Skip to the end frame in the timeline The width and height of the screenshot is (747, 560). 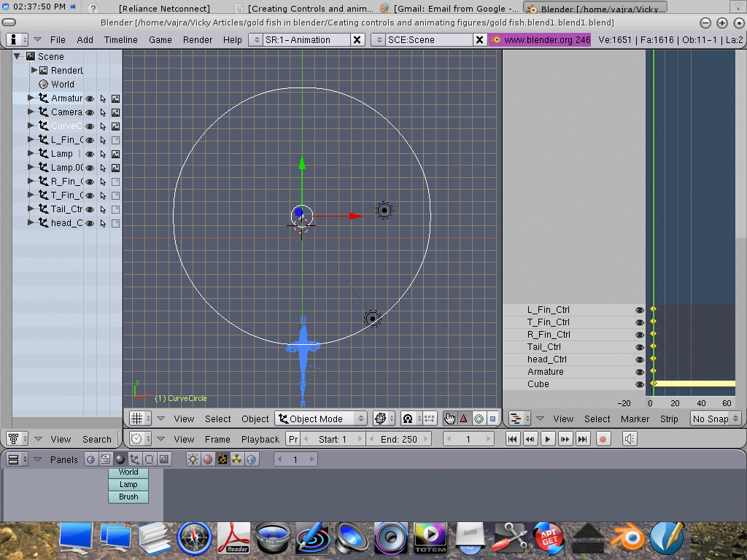[x=582, y=439]
